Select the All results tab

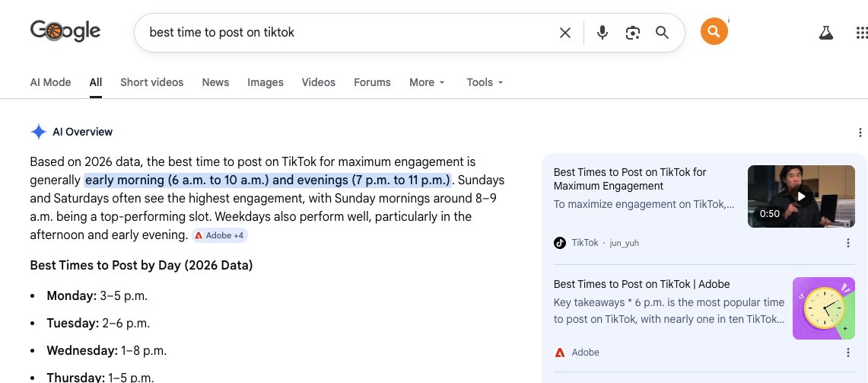[96, 82]
